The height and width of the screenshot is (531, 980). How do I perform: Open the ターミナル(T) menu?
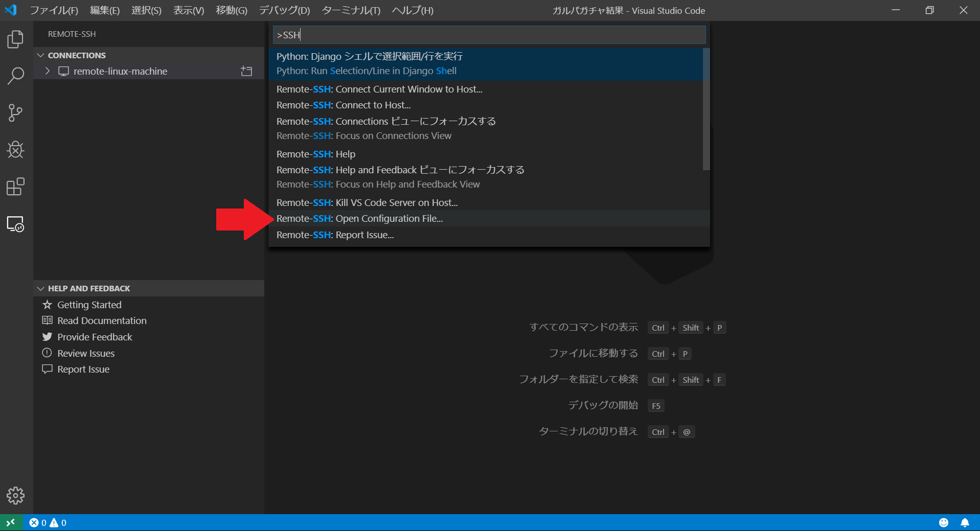coord(351,10)
